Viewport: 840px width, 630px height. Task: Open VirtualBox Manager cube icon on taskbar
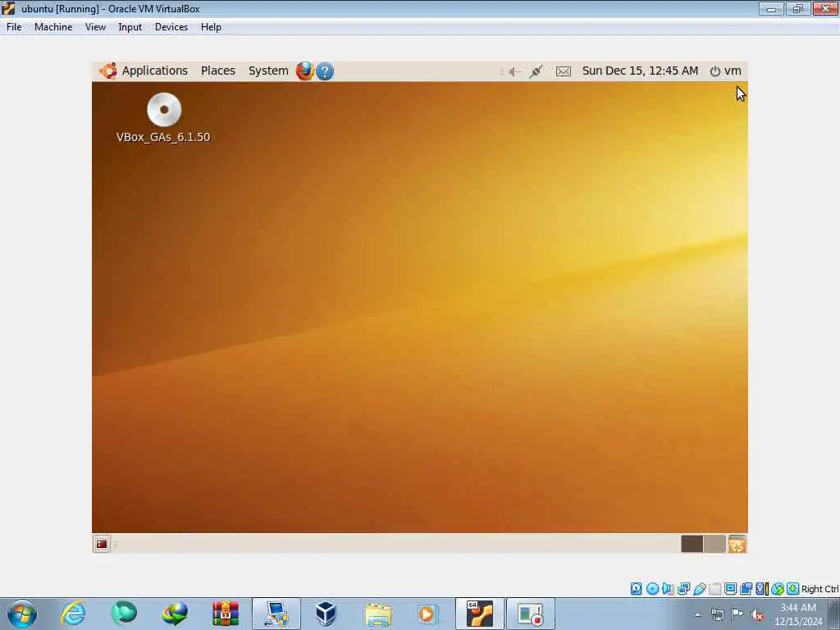[326, 614]
